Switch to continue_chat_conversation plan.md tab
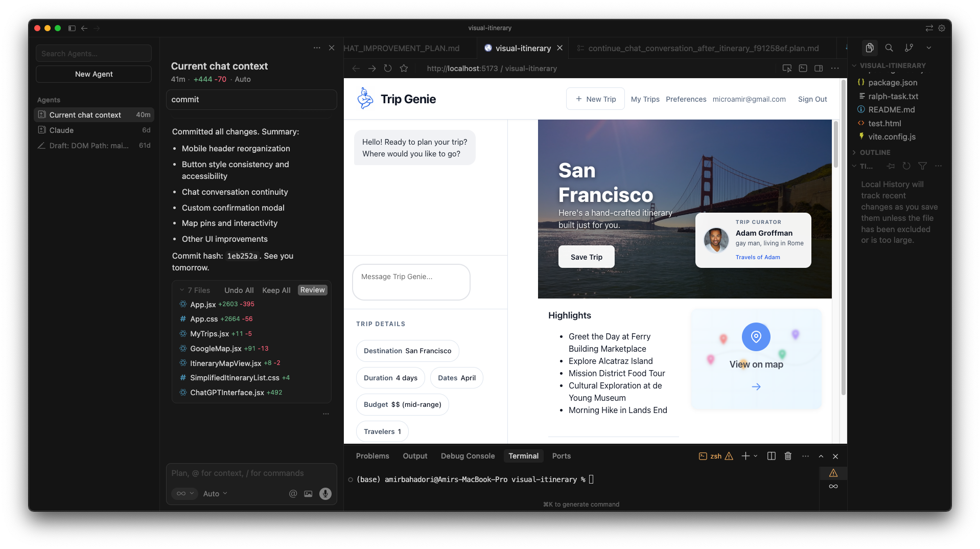Screen dimensions: 980x549 [703, 48]
